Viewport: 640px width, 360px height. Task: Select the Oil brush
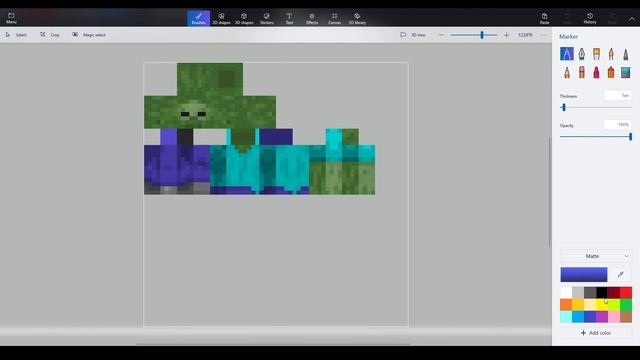pyautogui.click(x=596, y=54)
